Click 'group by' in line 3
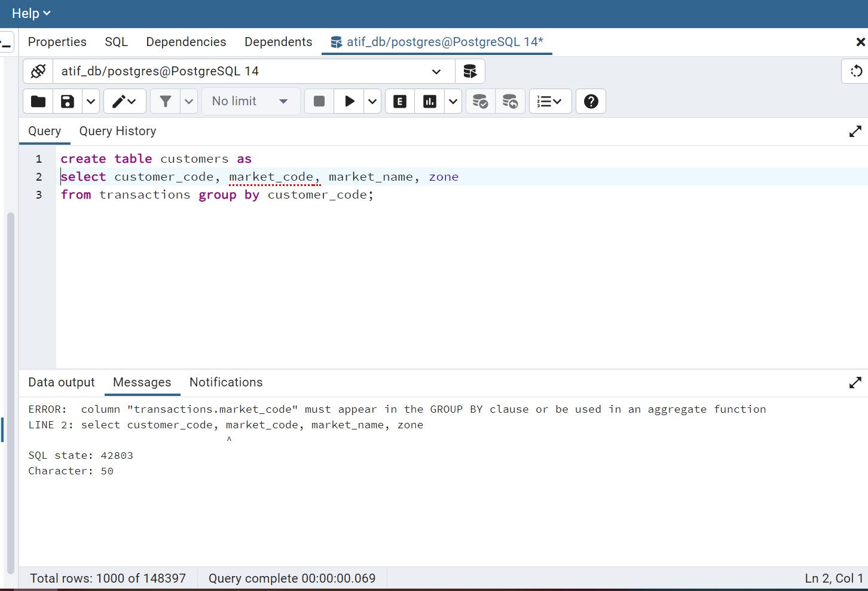868x591 pixels. pos(229,195)
